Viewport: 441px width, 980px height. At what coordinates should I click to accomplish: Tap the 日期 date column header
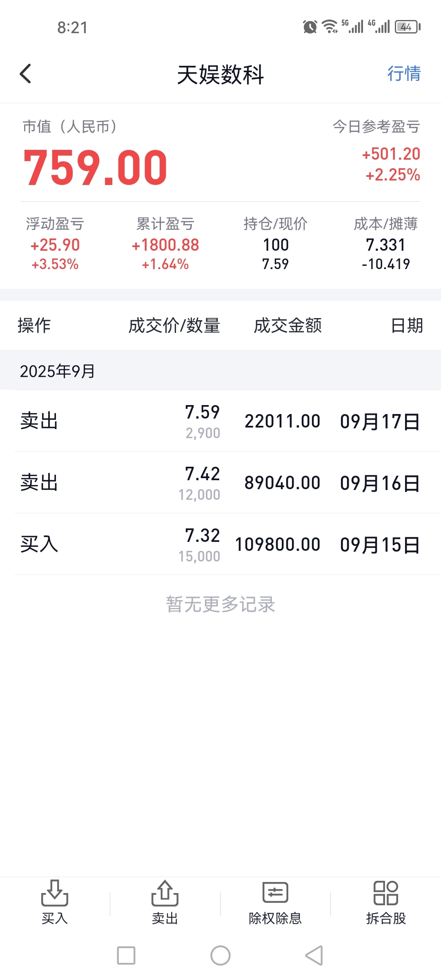pyautogui.click(x=407, y=325)
